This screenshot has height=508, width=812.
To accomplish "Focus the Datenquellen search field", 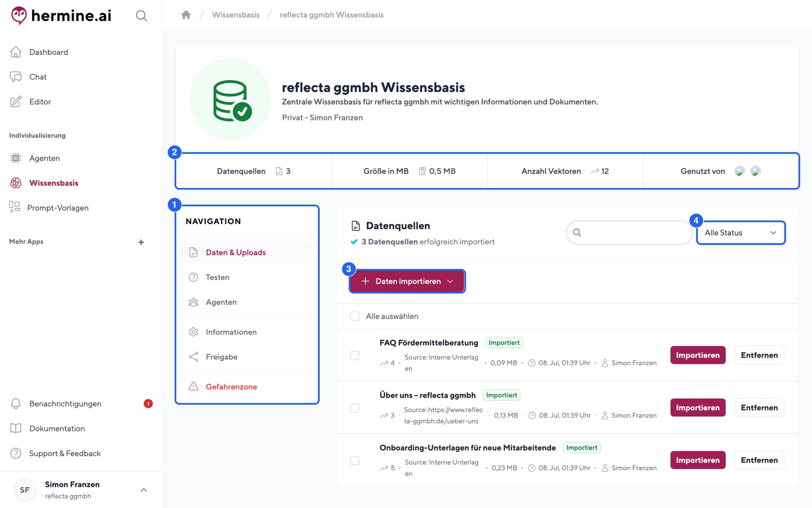I will click(x=629, y=233).
